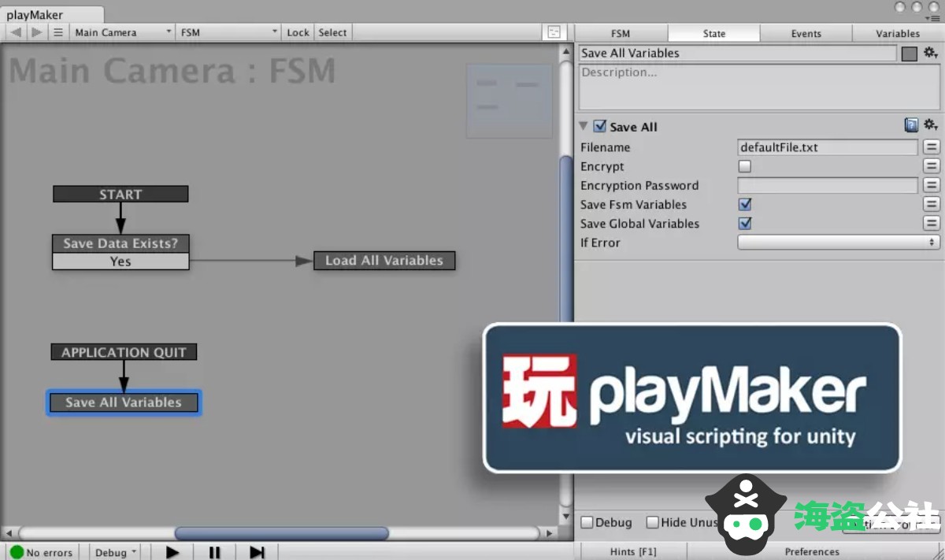The width and height of the screenshot is (945, 560).
Task: Edit the state name field
Action: [738, 53]
